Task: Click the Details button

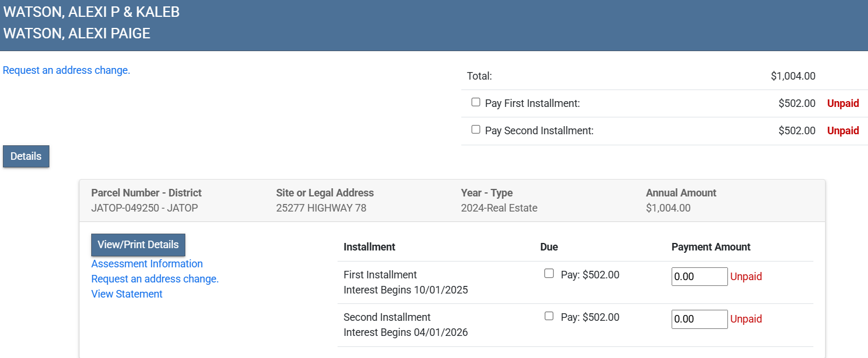Action: point(26,156)
